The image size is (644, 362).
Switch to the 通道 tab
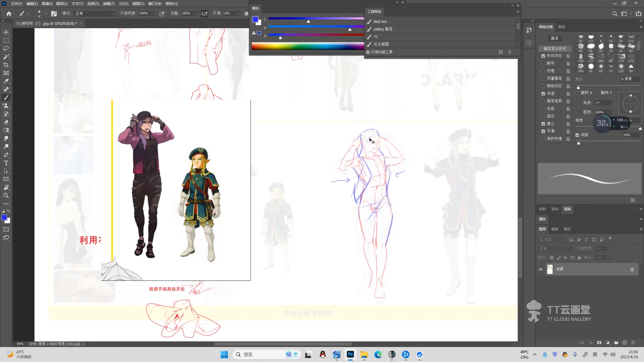tap(555, 229)
